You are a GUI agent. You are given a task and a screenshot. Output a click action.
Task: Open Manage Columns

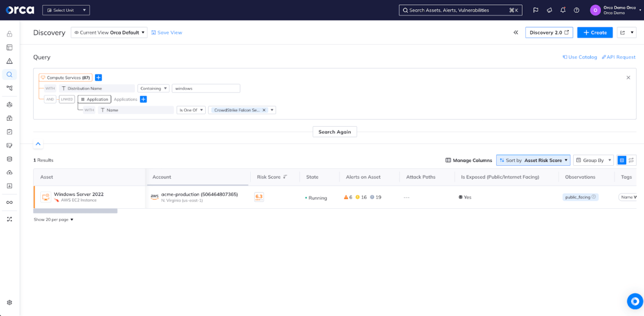468,160
